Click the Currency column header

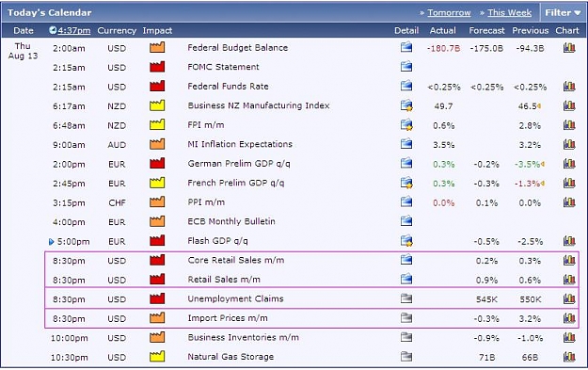tap(117, 31)
